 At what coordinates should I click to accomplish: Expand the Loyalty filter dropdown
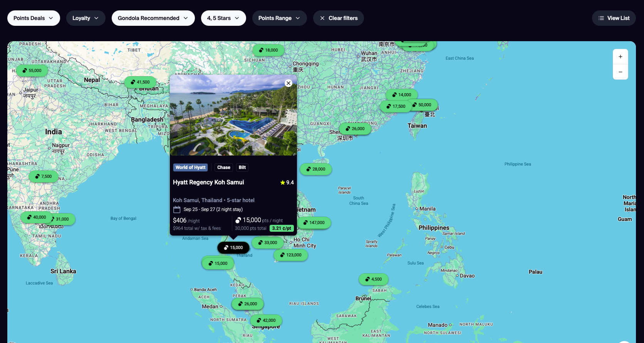[x=86, y=18]
